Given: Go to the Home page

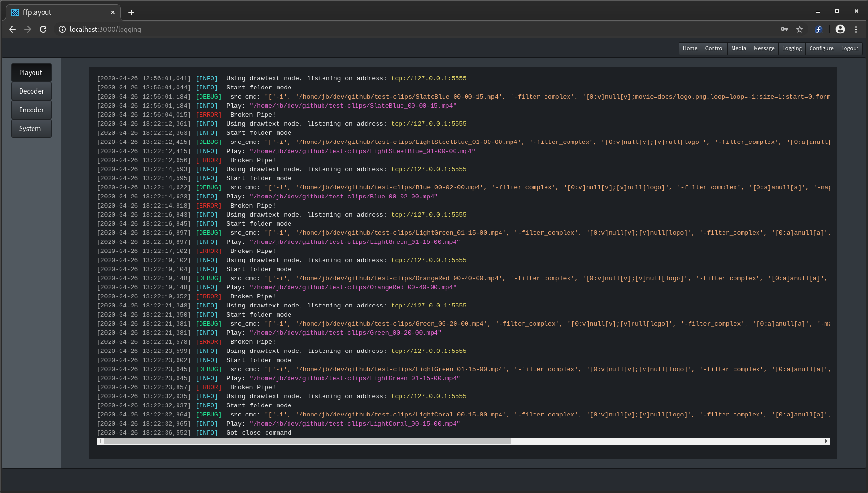Looking at the screenshot, I should (x=690, y=48).
